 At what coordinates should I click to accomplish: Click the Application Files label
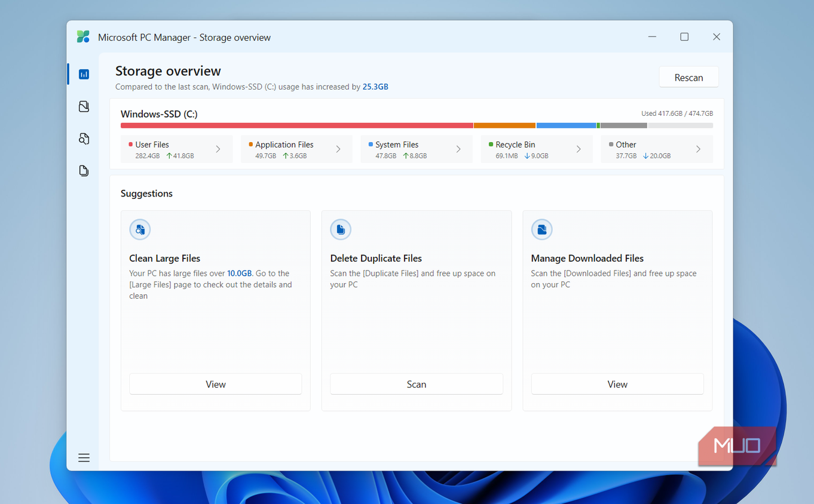(284, 145)
